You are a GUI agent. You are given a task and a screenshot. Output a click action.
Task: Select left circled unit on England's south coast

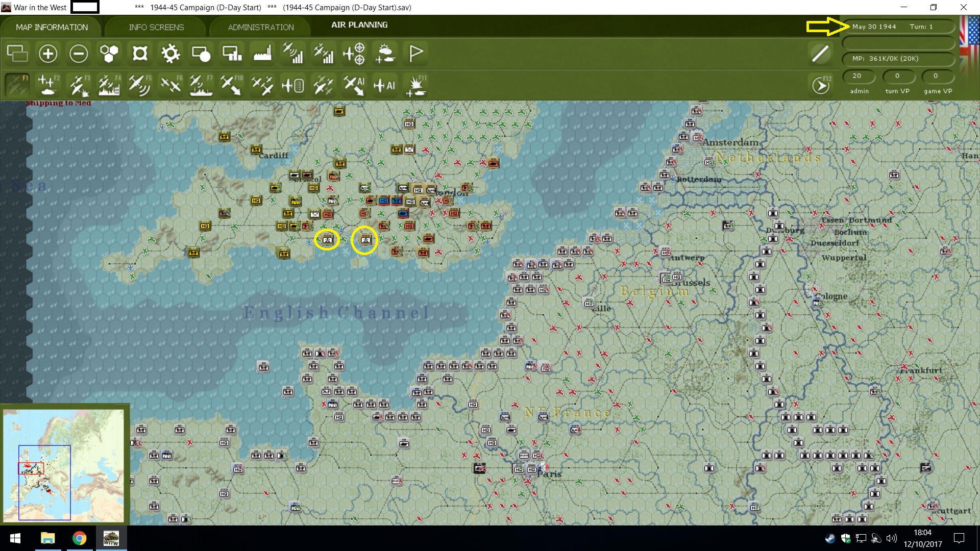327,239
